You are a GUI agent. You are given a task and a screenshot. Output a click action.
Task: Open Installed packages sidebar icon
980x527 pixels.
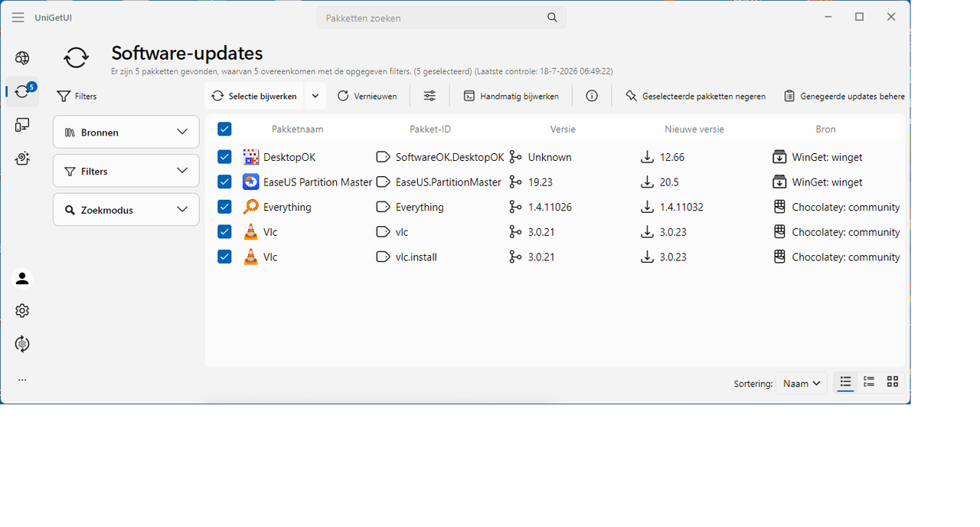point(22,125)
